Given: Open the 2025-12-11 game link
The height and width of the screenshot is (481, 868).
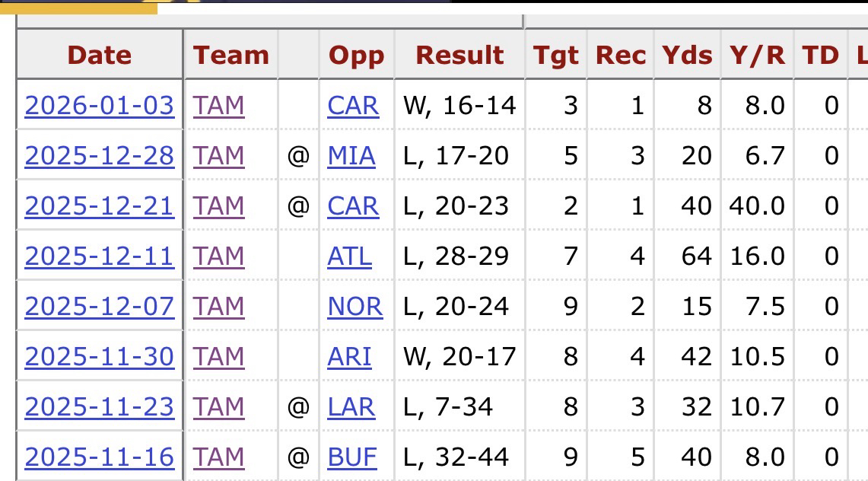Looking at the screenshot, I should tap(99, 256).
